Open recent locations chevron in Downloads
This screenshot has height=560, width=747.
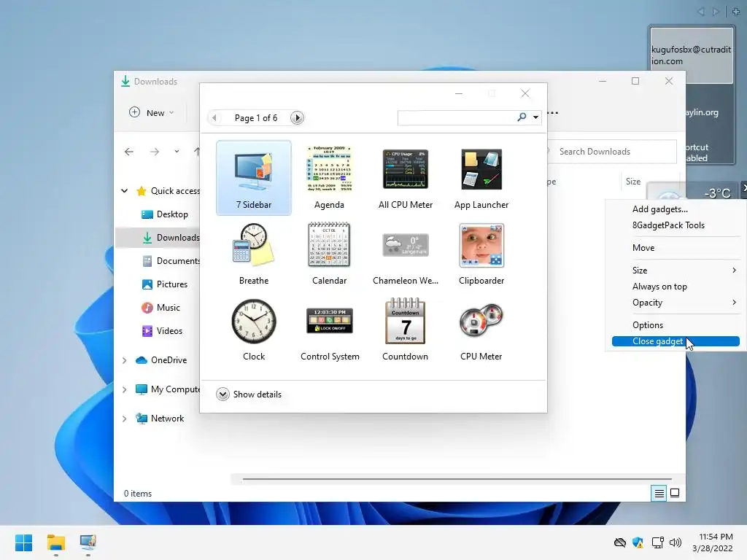click(177, 152)
